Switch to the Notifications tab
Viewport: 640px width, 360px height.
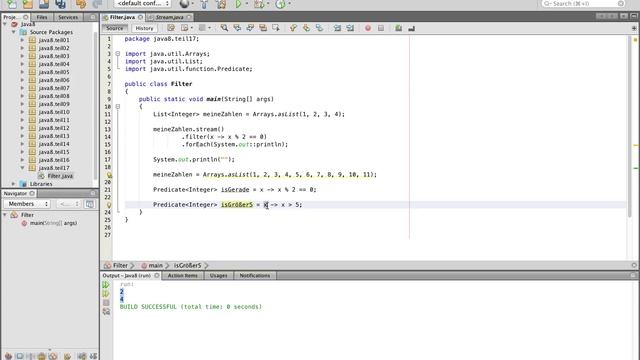click(255, 276)
